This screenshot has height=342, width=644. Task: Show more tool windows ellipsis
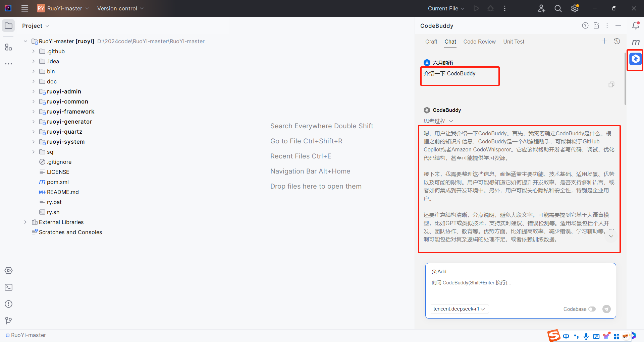point(9,64)
